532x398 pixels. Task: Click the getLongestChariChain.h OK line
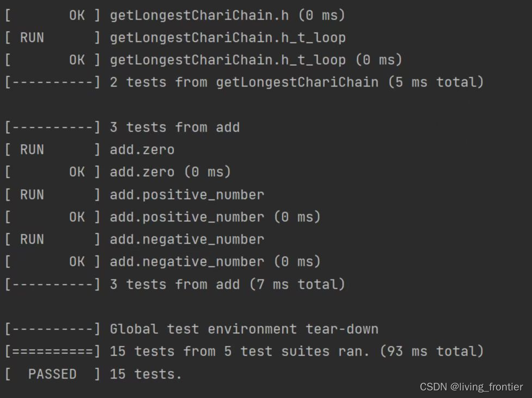tap(175, 15)
